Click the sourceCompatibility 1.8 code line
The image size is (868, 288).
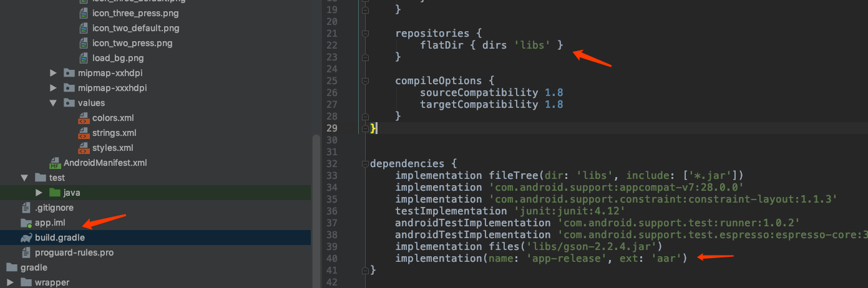[492, 92]
